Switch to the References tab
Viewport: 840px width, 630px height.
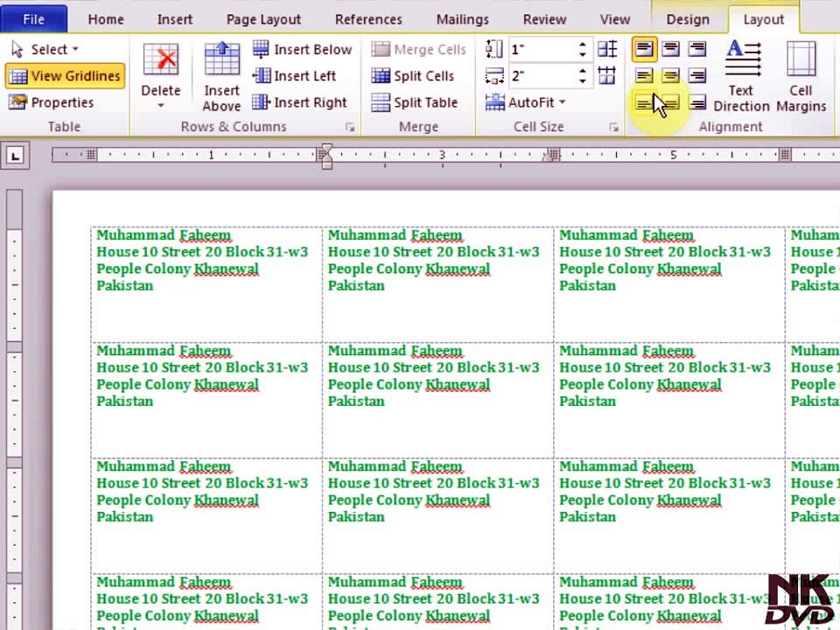pos(368,19)
